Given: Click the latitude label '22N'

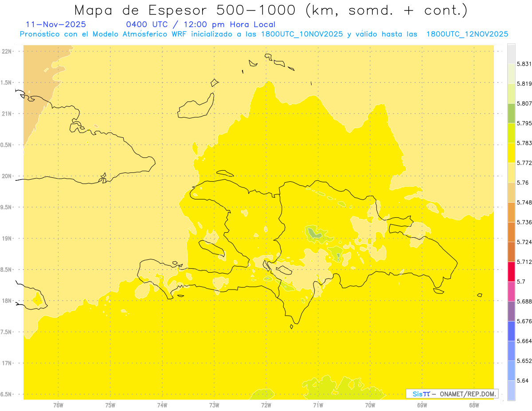Looking at the screenshot, I should (7, 51).
